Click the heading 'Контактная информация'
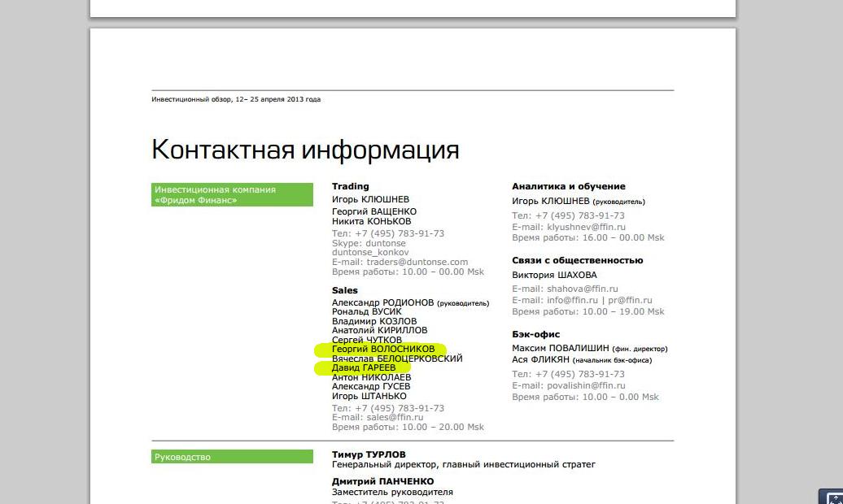This screenshot has height=504, width=843. click(305, 150)
